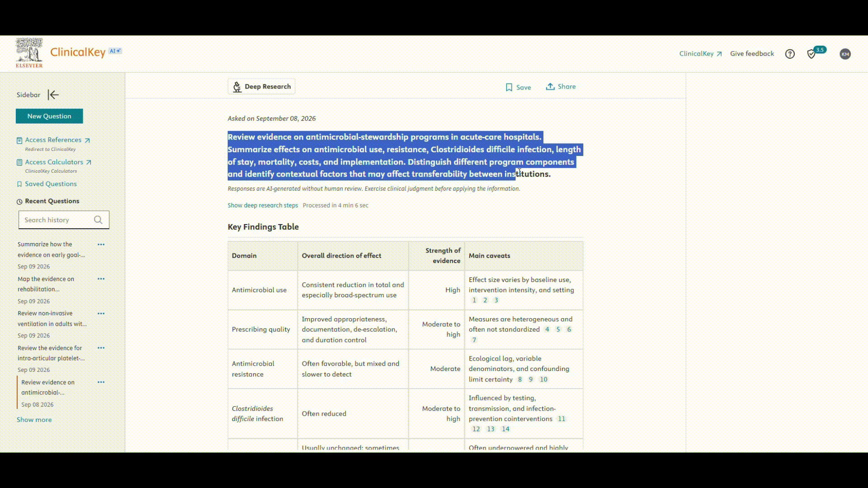Click the Save bookmark icon

(509, 87)
